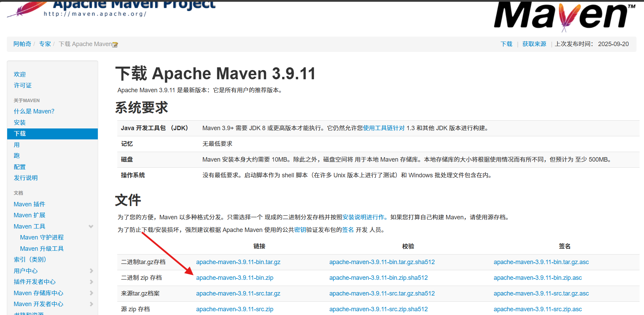Click the 下载 link in the top bar

pyautogui.click(x=507, y=44)
